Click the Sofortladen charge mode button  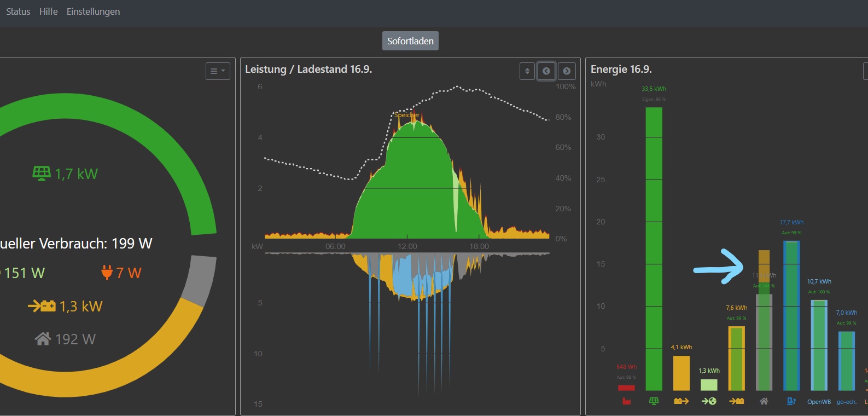click(x=410, y=41)
